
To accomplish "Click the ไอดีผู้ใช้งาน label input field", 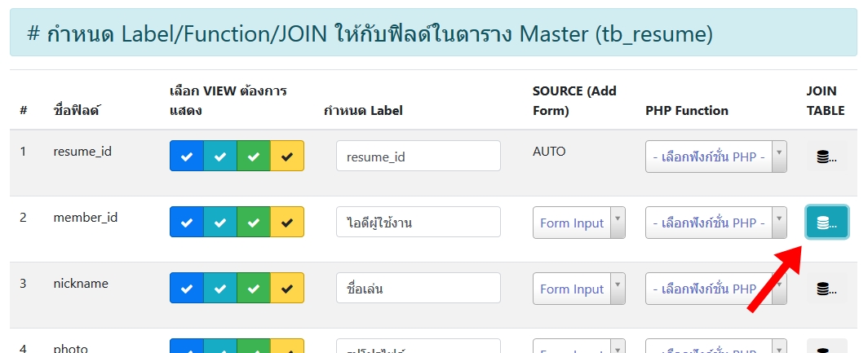I will (418, 222).
